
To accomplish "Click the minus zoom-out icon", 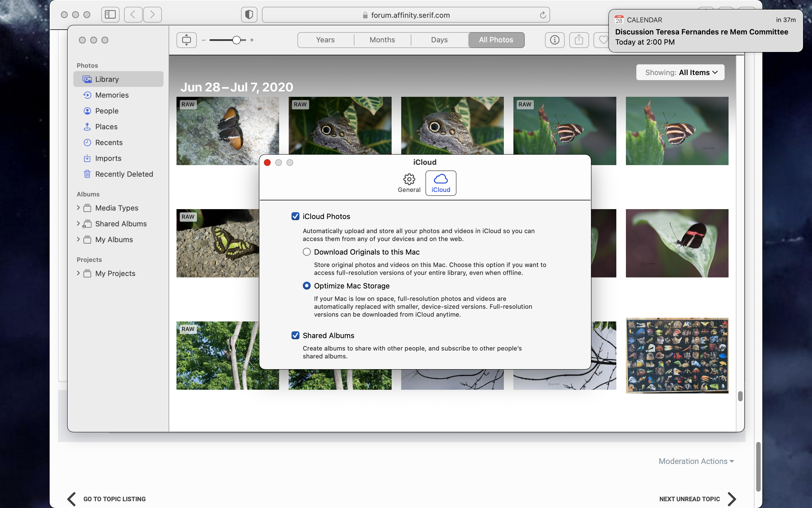I will coord(203,40).
